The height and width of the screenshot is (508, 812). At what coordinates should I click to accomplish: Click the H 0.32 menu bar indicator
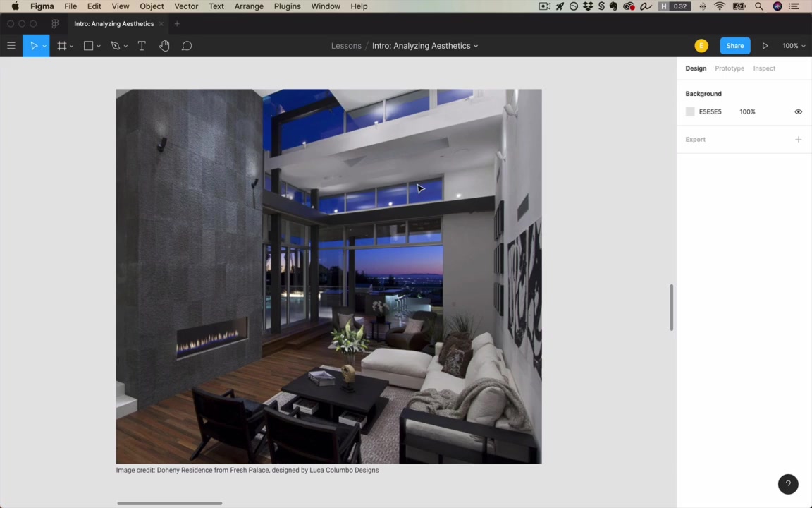(x=675, y=6)
